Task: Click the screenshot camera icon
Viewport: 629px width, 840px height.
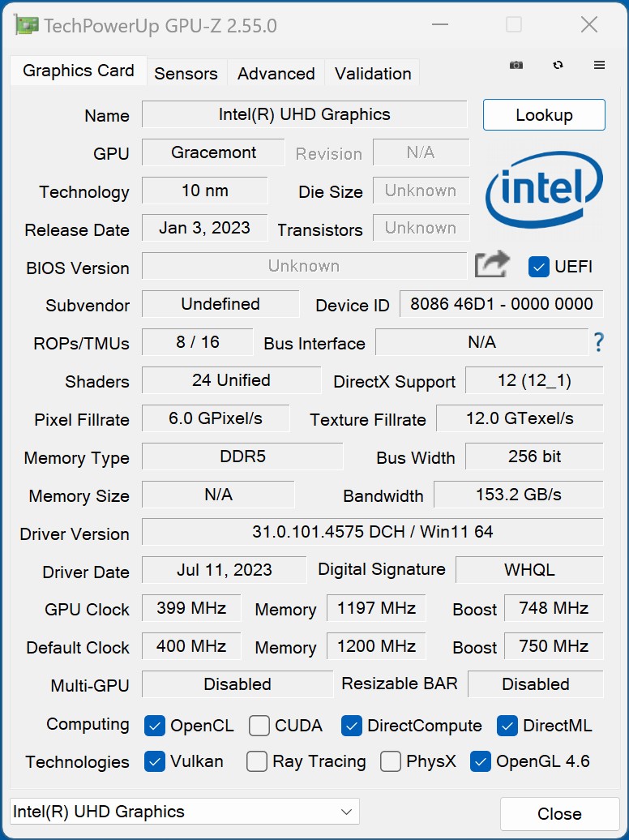Action: [x=516, y=66]
